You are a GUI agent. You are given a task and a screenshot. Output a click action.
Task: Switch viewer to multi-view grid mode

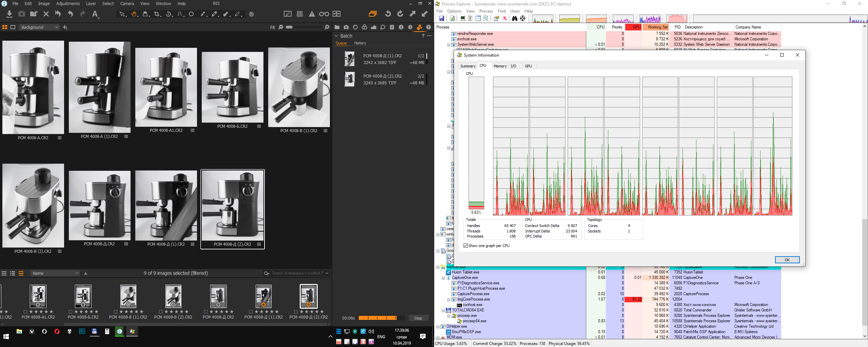click(5, 27)
